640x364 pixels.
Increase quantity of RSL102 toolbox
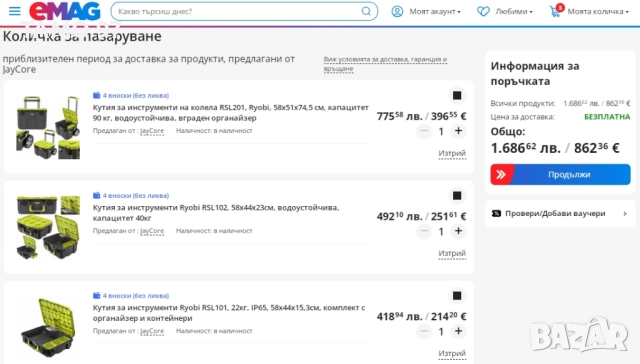[458, 231]
